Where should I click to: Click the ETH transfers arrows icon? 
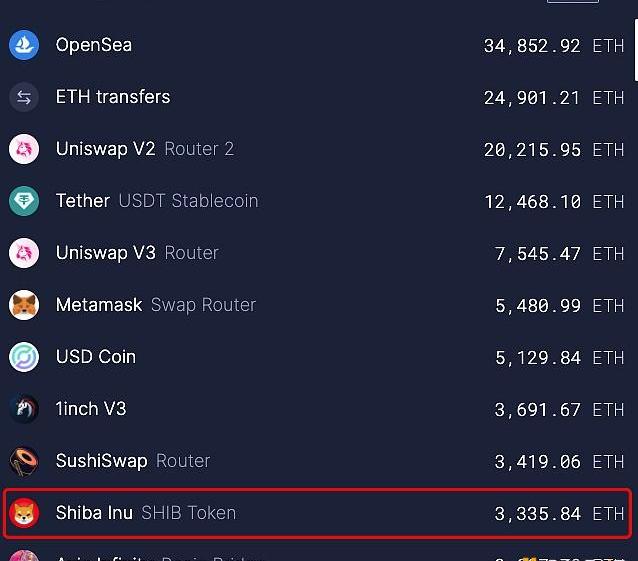24,97
